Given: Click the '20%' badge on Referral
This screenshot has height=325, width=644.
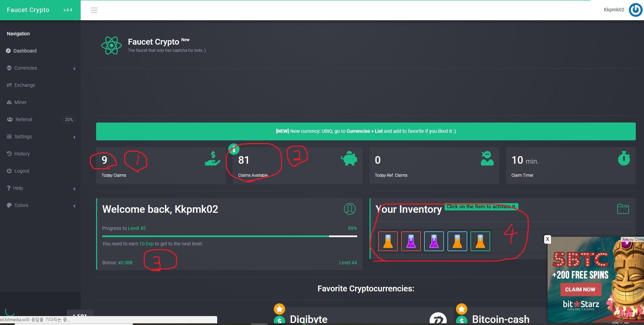Looking at the screenshot, I should (x=69, y=120).
